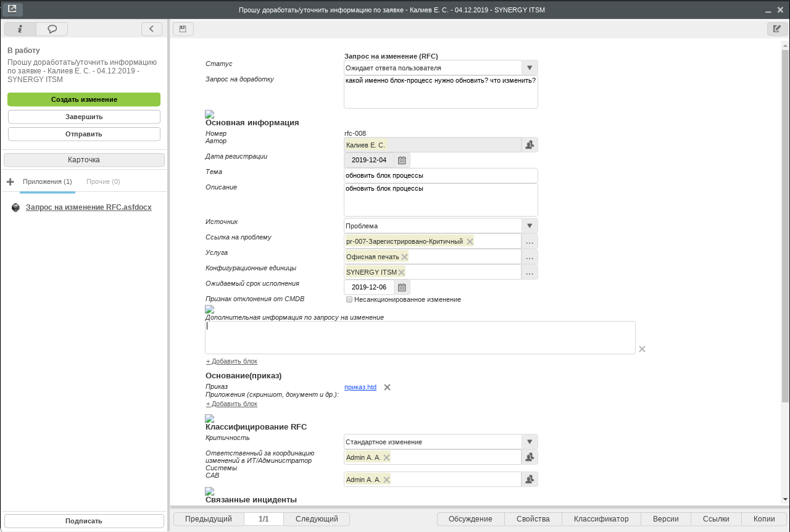This screenshot has height=532, width=790.
Task: Open Запрос на изменение RFC.asfdocx link
Action: pyautogui.click(x=88, y=207)
